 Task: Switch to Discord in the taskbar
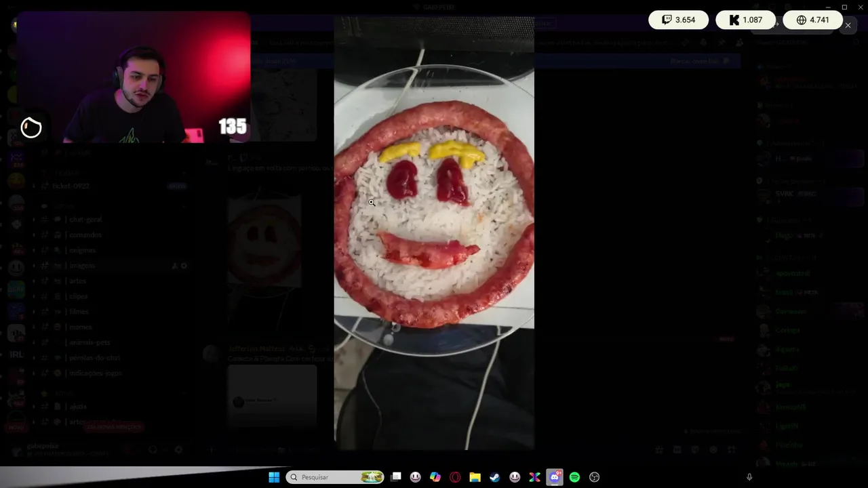pyautogui.click(x=555, y=477)
